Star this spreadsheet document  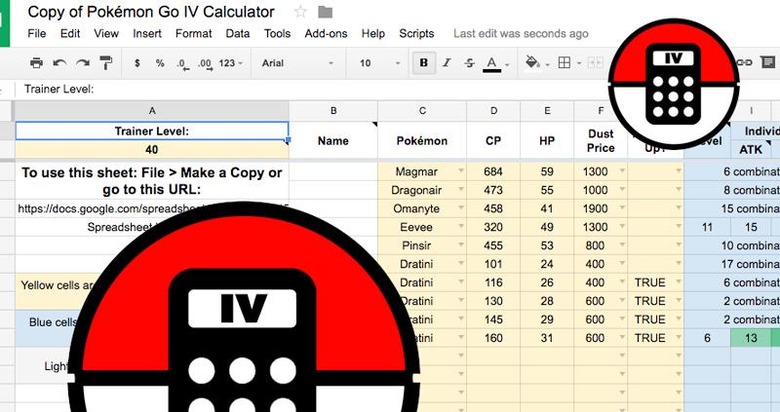pos(300,12)
